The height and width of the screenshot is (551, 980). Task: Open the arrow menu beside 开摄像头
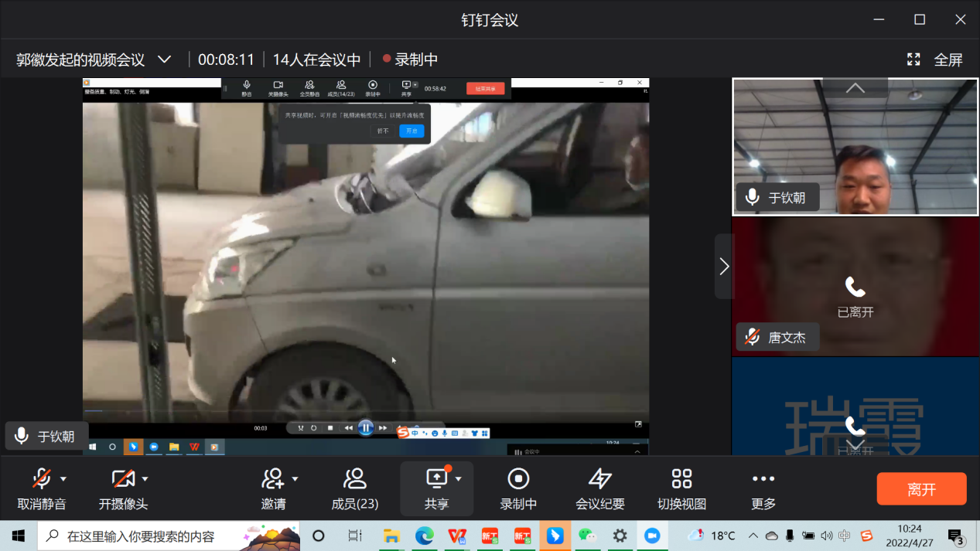(x=145, y=479)
